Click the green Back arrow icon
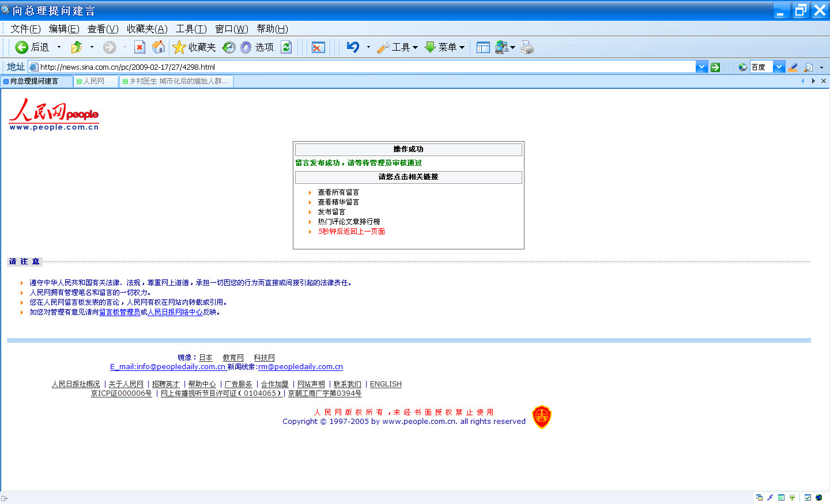 pyautogui.click(x=22, y=47)
